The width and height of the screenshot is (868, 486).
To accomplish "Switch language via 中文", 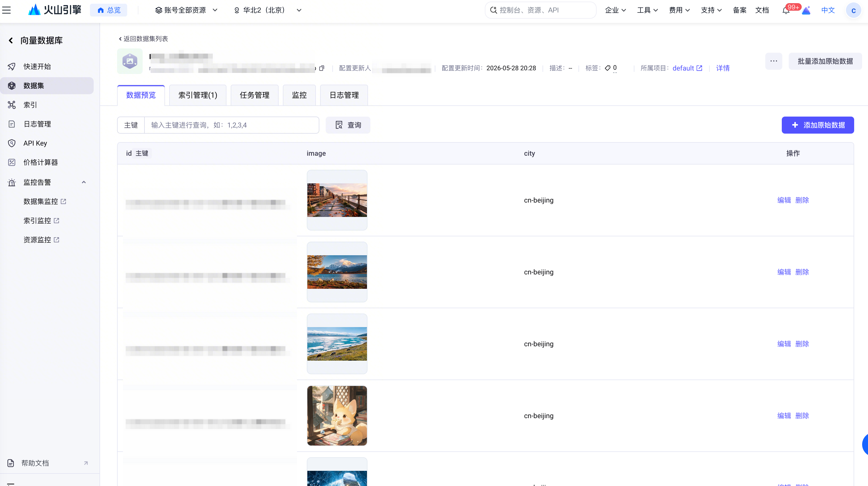I will (828, 10).
